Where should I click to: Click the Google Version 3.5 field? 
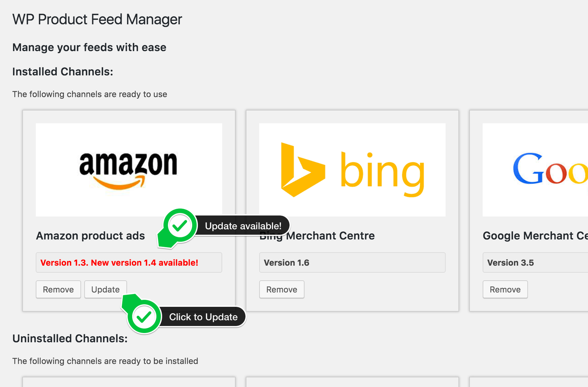coord(535,262)
